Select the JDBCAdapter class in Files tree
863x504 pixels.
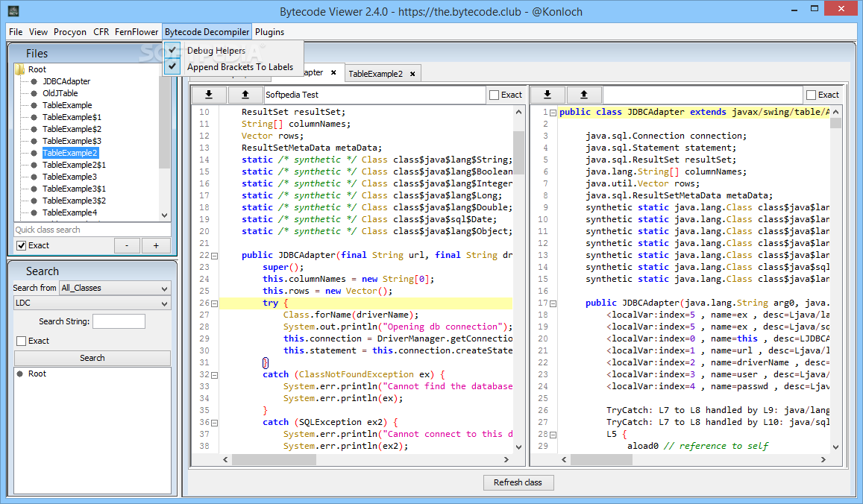tap(66, 81)
